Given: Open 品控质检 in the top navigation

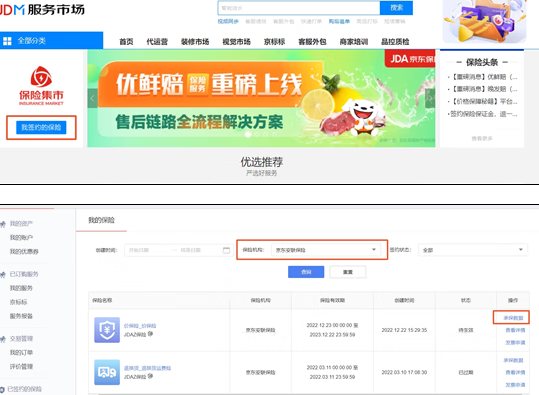Looking at the screenshot, I should 395,42.
